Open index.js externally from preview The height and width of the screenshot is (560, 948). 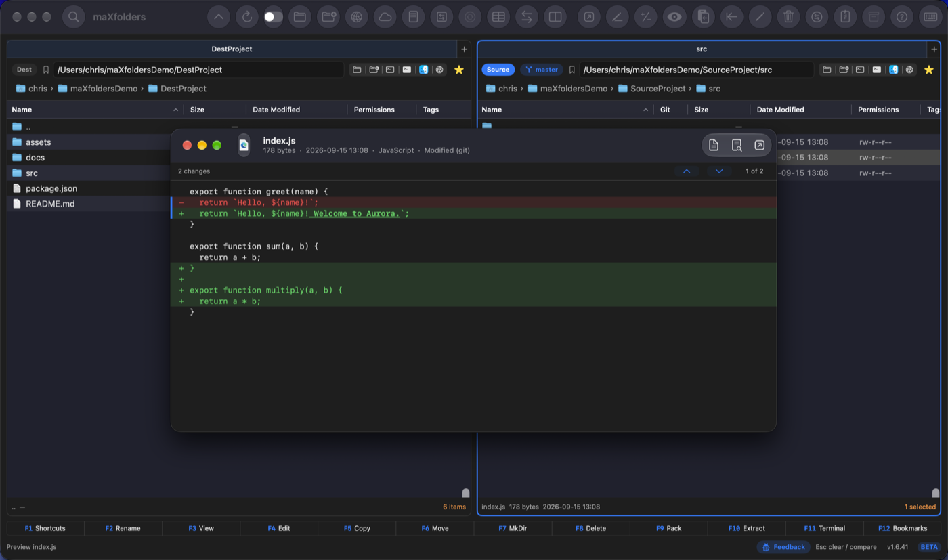click(759, 145)
